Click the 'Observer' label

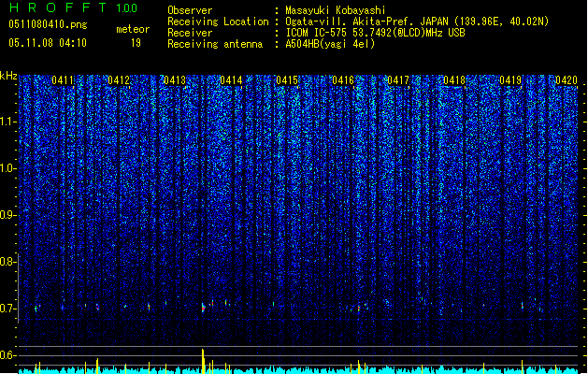pos(190,10)
